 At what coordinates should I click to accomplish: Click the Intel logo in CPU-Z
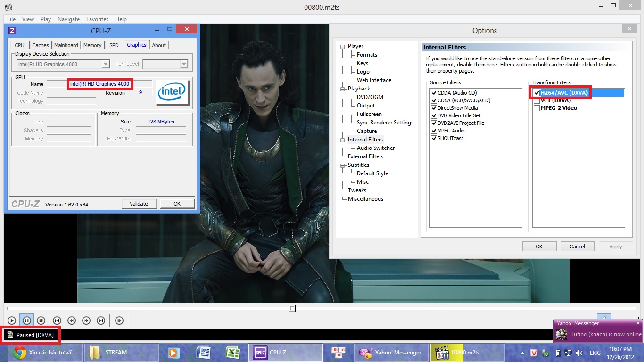(x=173, y=92)
